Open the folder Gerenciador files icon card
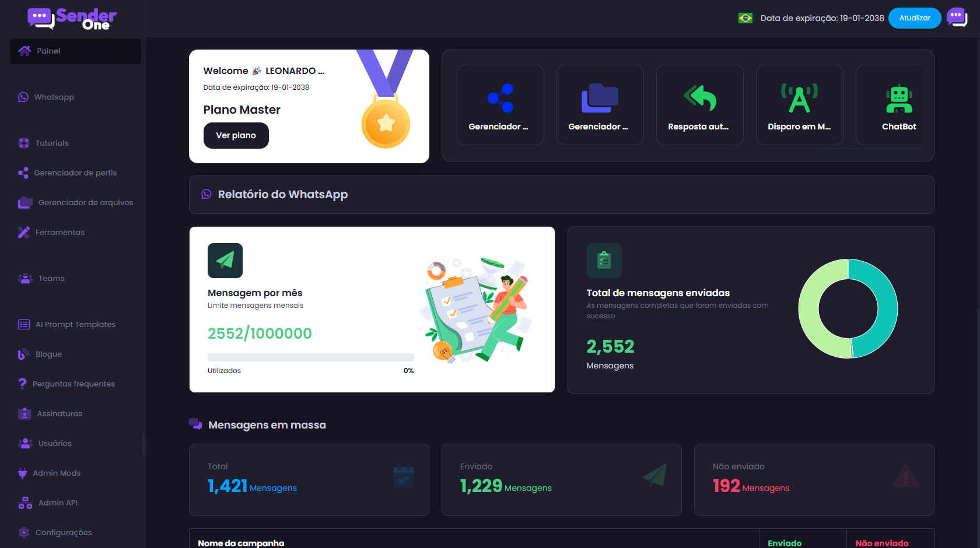Image resolution: width=980 pixels, height=548 pixels. click(600, 105)
